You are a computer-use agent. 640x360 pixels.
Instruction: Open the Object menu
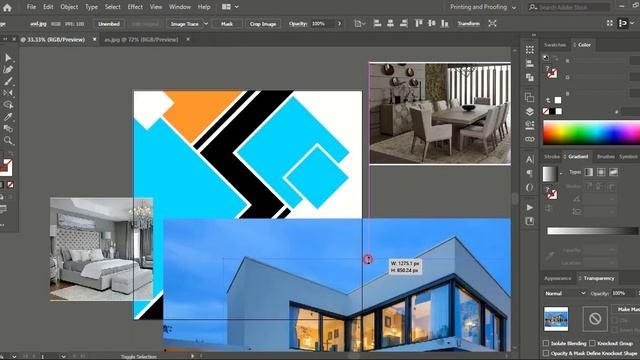coord(69,7)
